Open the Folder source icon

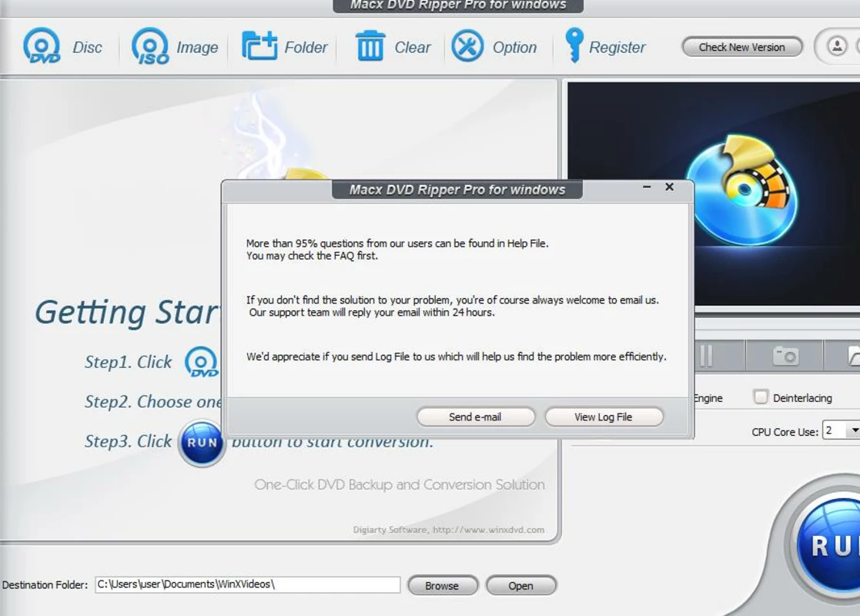point(259,46)
